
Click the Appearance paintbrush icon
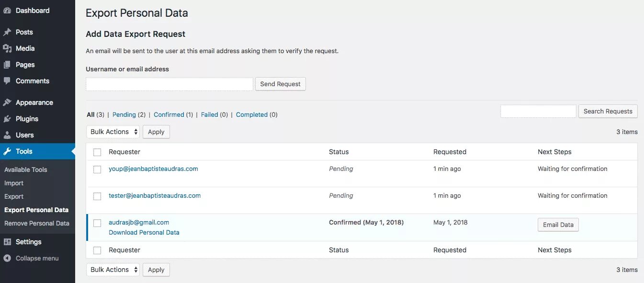tap(7, 102)
